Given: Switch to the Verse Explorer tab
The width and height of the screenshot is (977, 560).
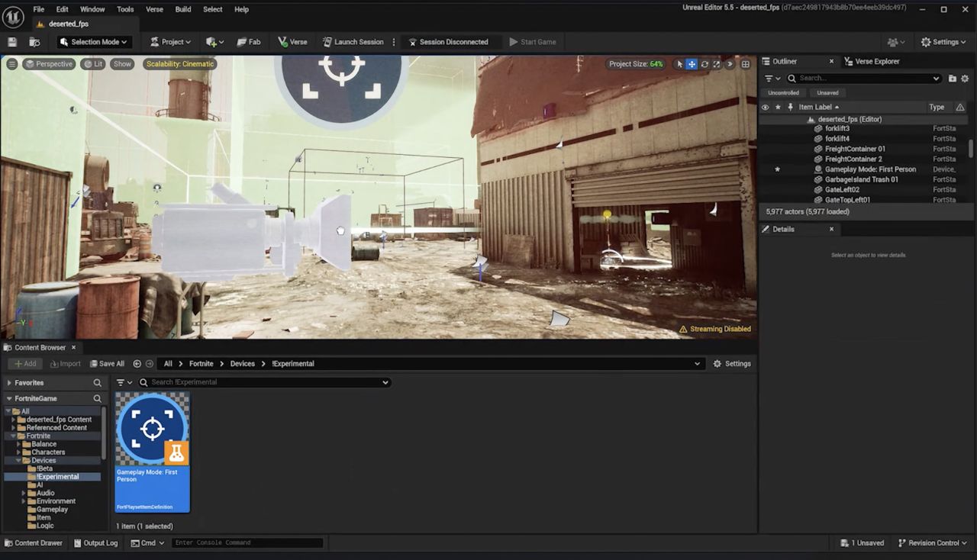Looking at the screenshot, I should [871, 61].
